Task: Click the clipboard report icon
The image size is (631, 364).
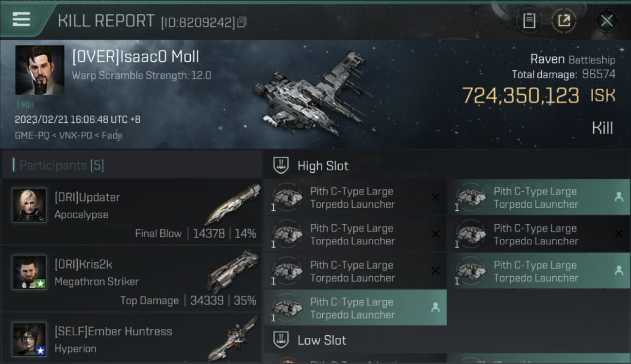Action: (529, 21)
